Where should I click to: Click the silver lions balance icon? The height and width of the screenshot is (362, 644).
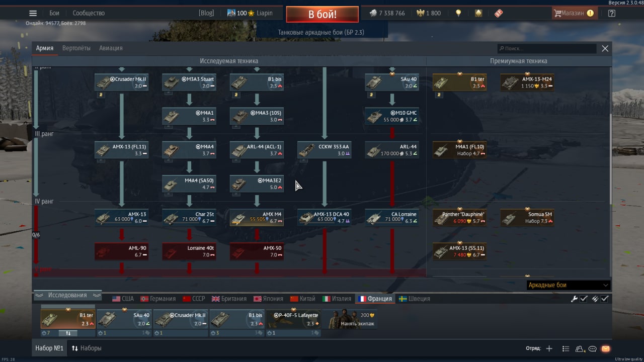(373, 14)
